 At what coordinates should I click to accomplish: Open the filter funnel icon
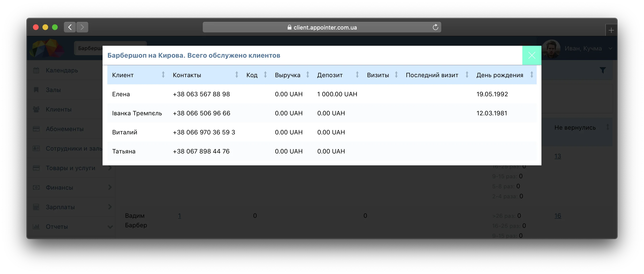click(602, 70)
